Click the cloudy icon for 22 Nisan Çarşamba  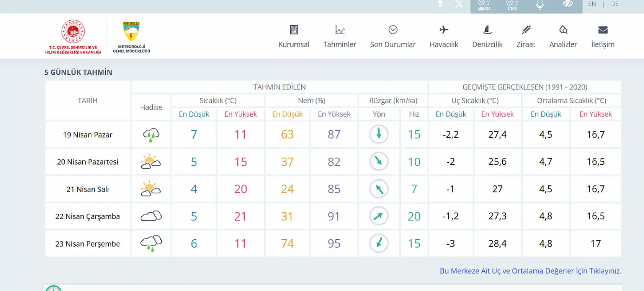pos(151,216)
